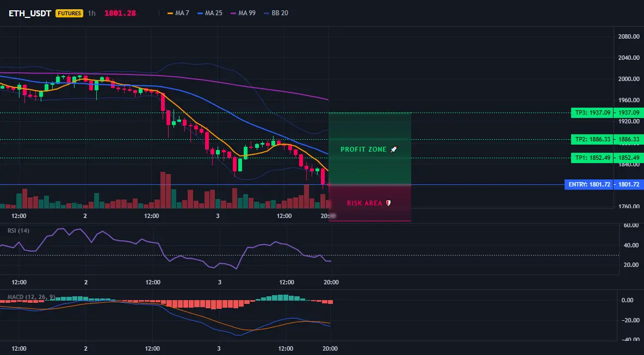Click the 20:00 time label under RSI panel

331,282
